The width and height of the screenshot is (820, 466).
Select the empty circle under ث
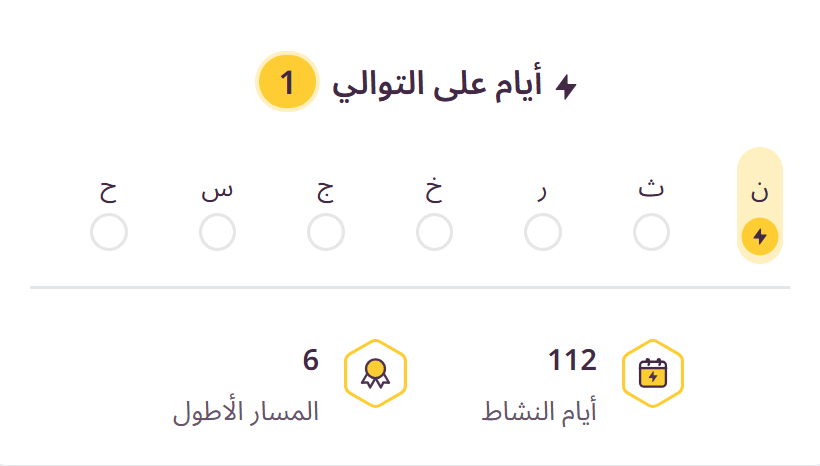651,234
